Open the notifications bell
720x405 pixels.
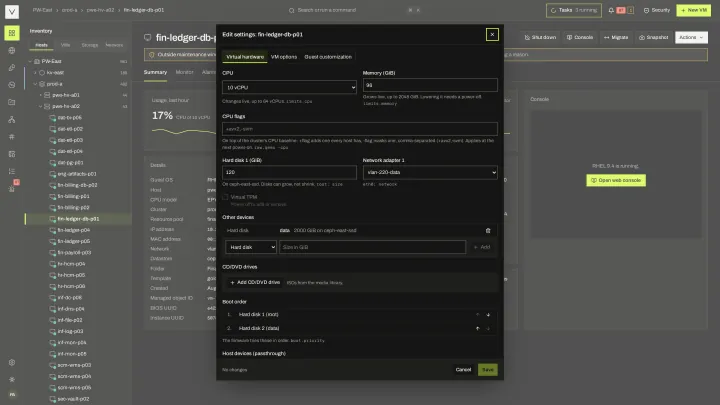pyautogui.click(x=611, y=10)
